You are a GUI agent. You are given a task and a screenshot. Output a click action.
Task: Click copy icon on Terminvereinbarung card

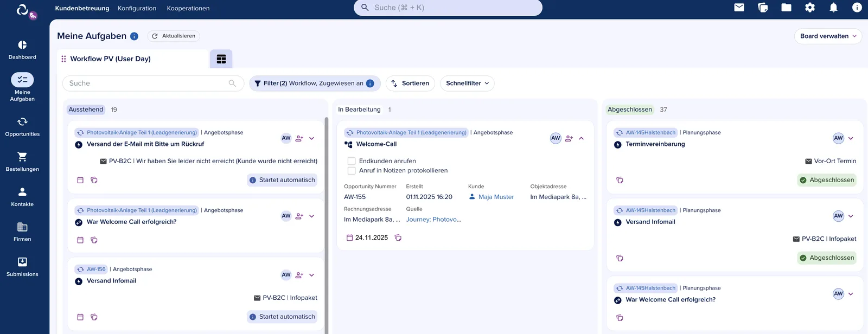point(620,180)
